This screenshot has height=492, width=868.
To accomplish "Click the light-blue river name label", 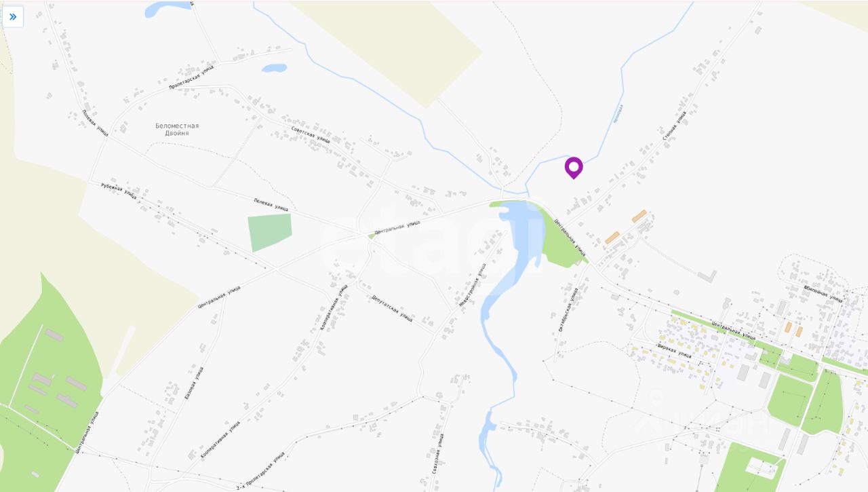I will tap(617, 113).
